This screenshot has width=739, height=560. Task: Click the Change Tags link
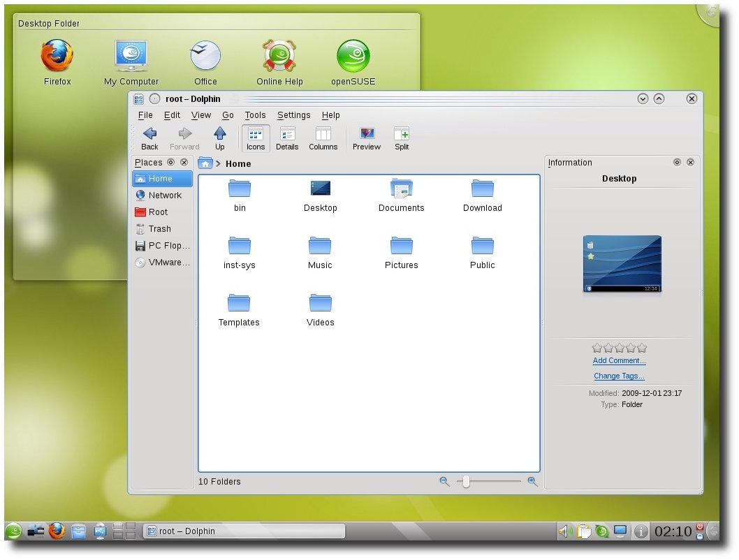619,376
